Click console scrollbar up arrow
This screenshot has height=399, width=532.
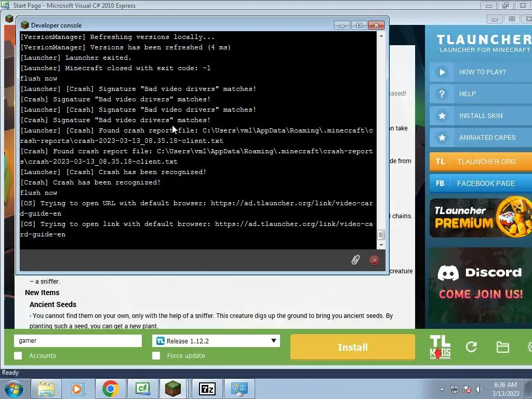[381, 36]
